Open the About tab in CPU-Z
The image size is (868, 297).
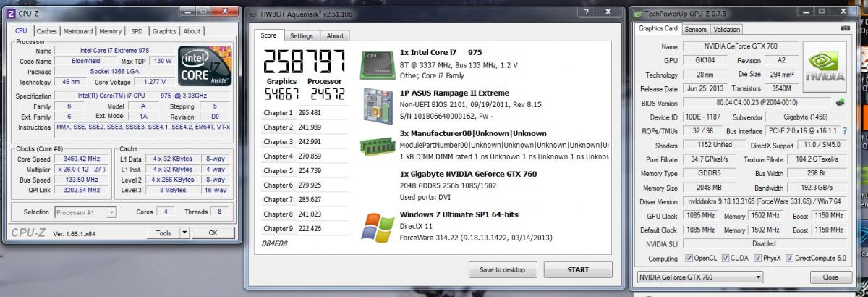point(192,31)
